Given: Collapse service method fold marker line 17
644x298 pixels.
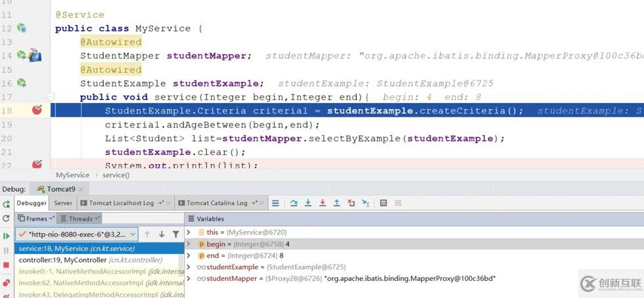Looking at the screenshot, I should tap(51, 97).
